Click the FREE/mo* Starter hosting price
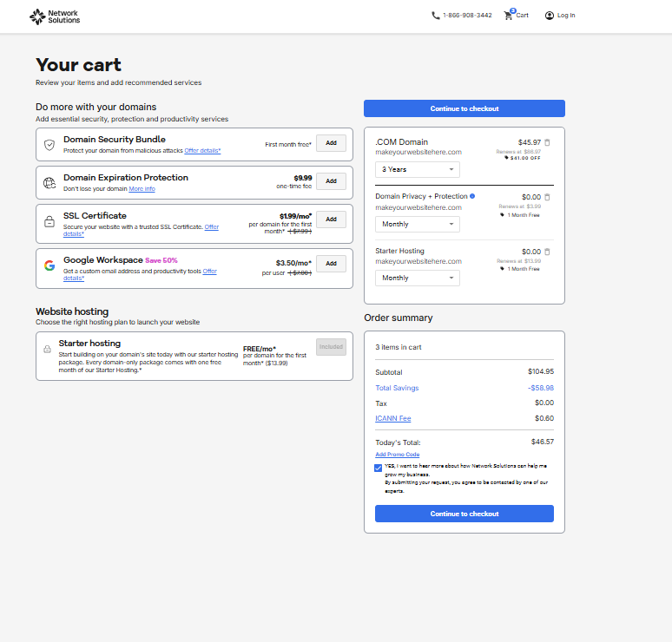The width and height of the screenshot is (672, 642). pos(260,349)
